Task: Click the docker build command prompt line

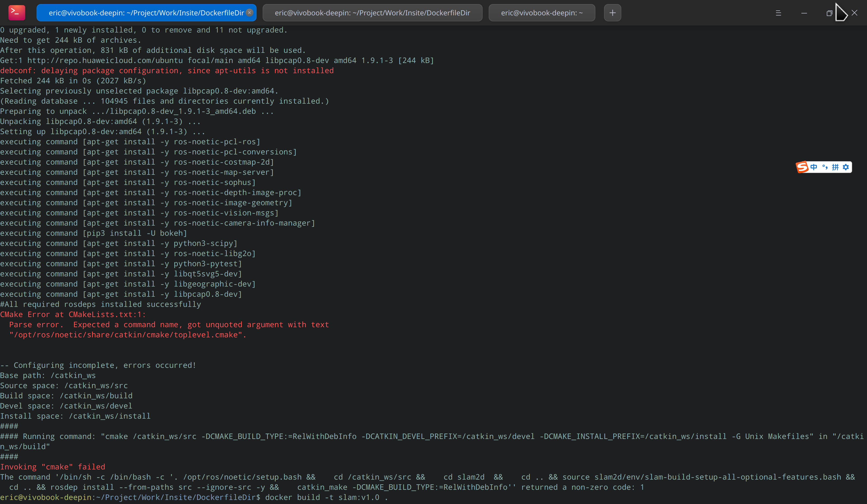Action: tap(326, 497)
